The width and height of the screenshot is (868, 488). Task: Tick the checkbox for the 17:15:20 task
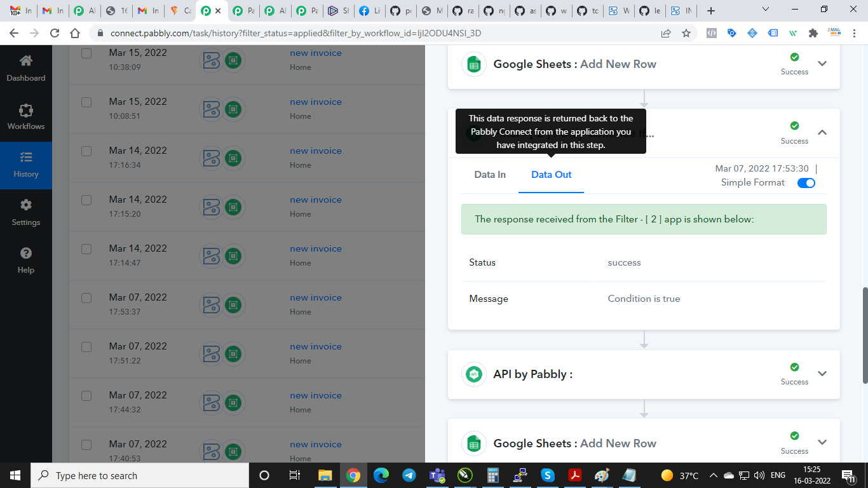(86, 200)
